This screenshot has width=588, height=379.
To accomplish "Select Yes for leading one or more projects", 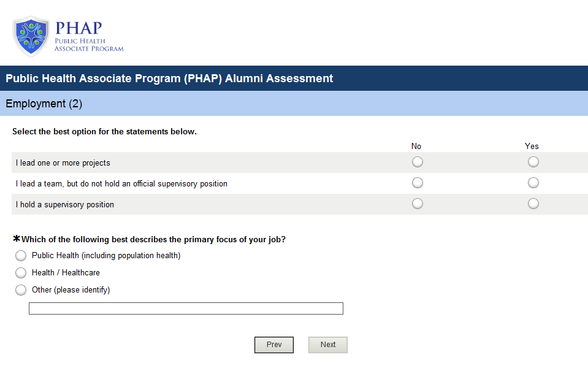I will pyautogui.click(x=533, y=162).
